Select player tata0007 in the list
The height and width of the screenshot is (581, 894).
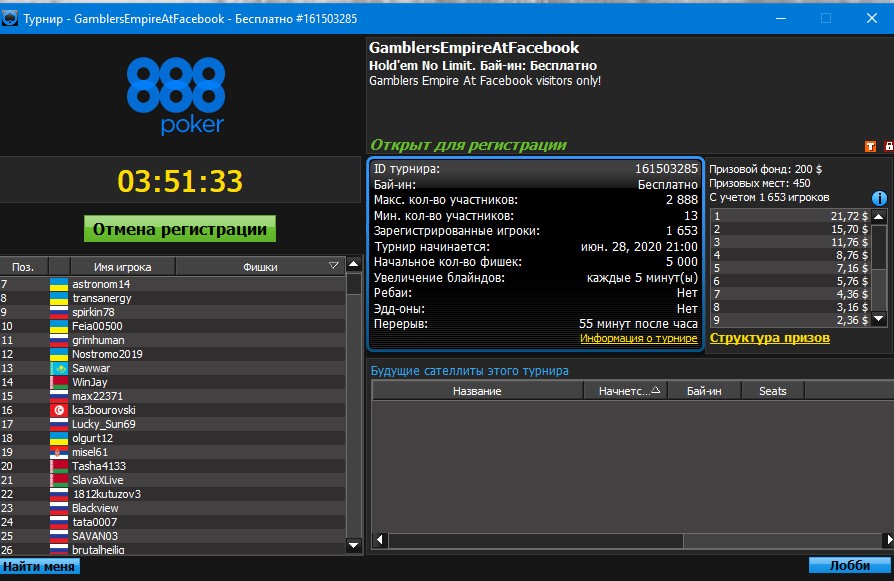click(x=173, y=522)
